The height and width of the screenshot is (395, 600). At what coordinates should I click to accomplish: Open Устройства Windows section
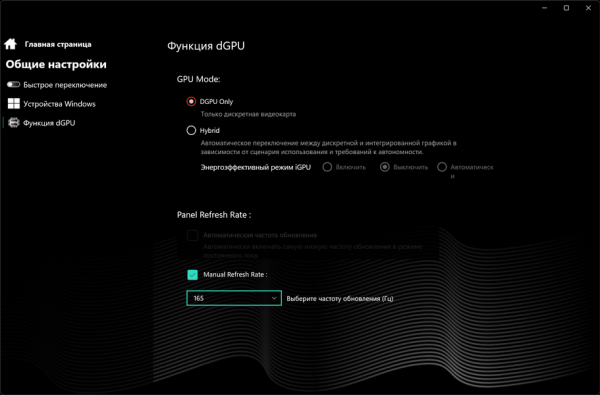pos(59,104)
